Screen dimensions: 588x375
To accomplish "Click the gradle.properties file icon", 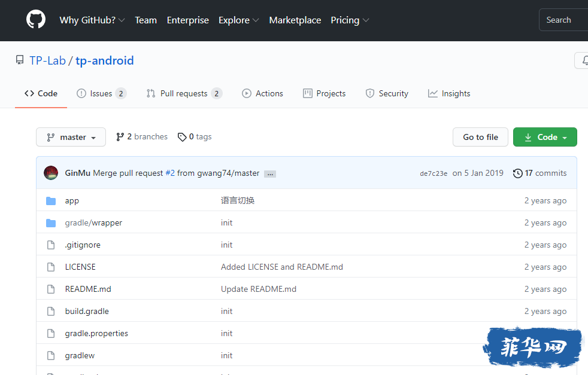I will (51, 333).
